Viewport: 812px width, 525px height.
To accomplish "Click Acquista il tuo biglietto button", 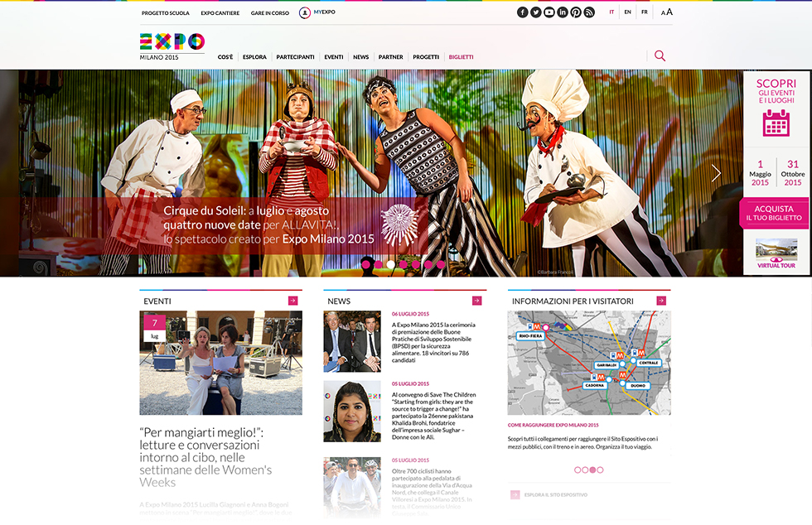I will (774, 213).
